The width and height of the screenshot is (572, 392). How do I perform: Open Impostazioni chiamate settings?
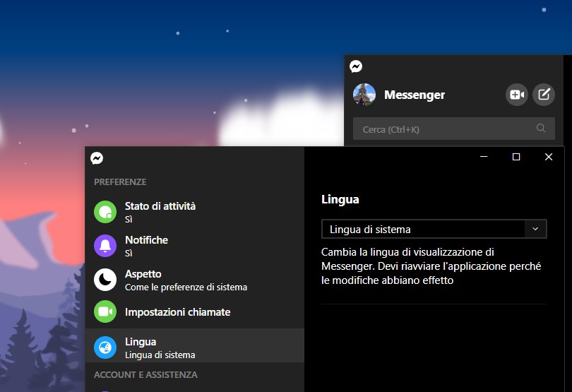pyautogui.click(x=195, y=311)
